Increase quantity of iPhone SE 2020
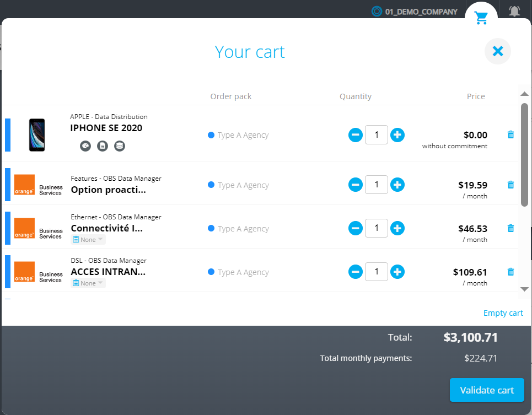This screenshot has height=415, width=532. tap(397, 134)
